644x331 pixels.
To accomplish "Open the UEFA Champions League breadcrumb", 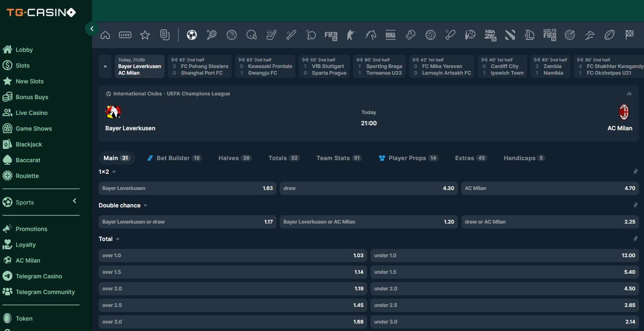I will pyautogui.click(x=198, y=94).
